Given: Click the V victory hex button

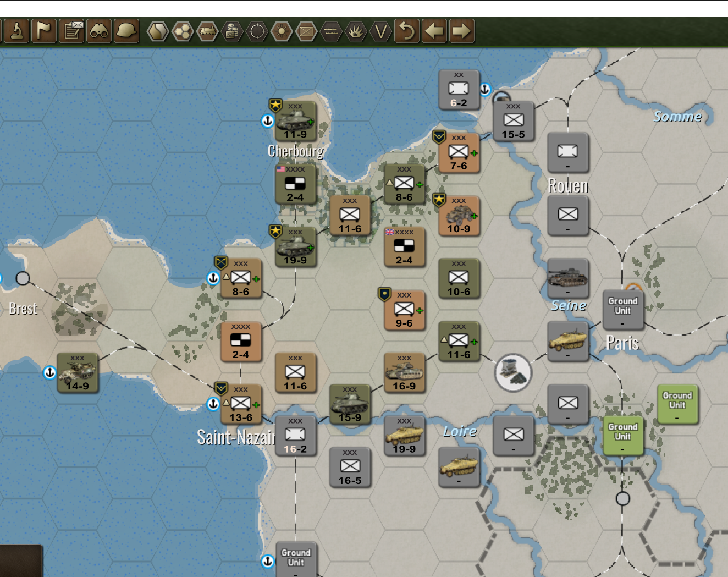Looking at the screenshot, I should (x=380, y=31).
